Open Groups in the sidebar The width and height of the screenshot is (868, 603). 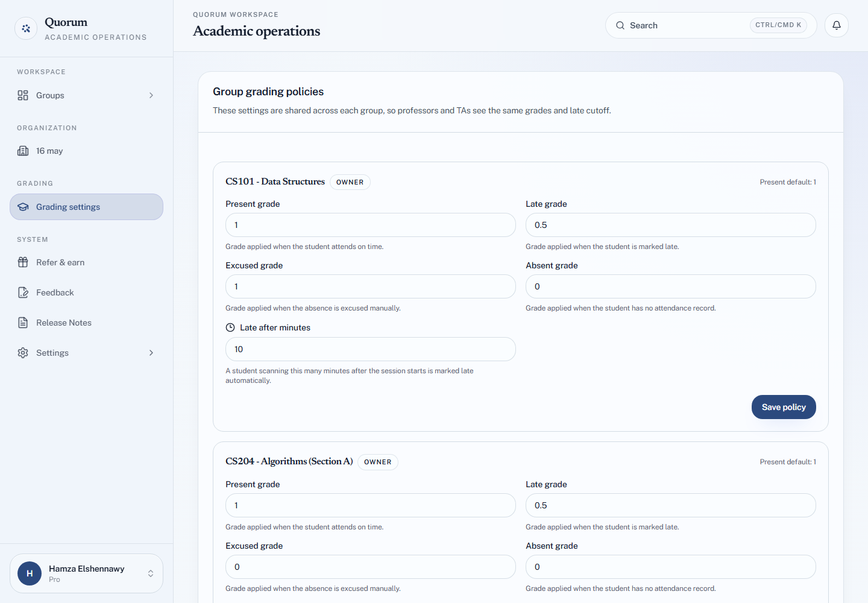coord(86,95)
